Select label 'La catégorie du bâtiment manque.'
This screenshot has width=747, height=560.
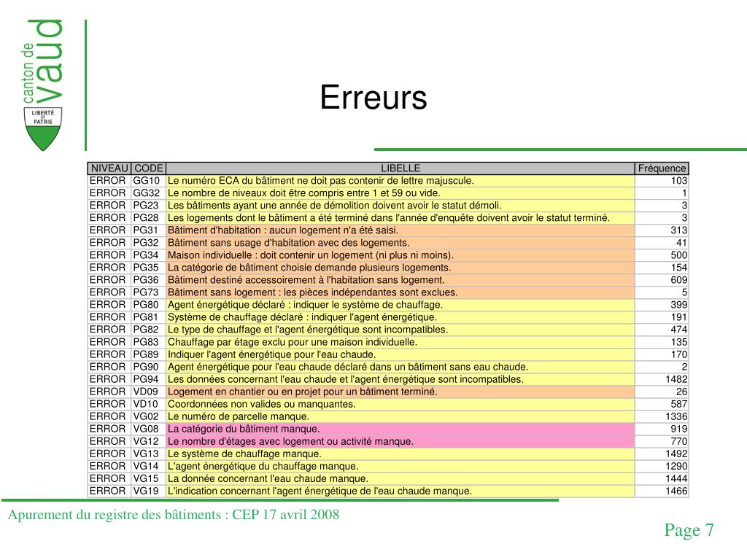pos(244,429)
